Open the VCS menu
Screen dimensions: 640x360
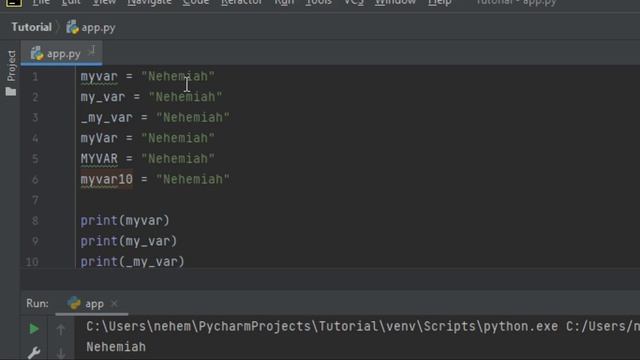353,2
